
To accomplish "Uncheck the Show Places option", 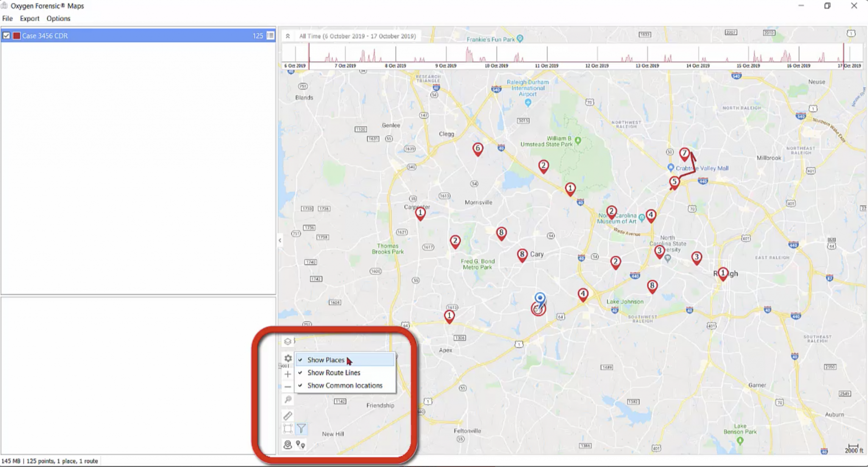I will [x=326, y=360].
